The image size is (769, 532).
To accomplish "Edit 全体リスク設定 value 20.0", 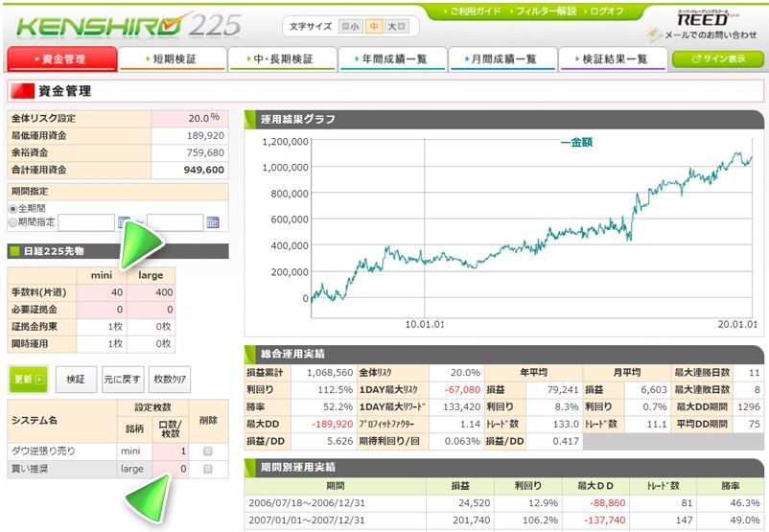I will (190, 118).
